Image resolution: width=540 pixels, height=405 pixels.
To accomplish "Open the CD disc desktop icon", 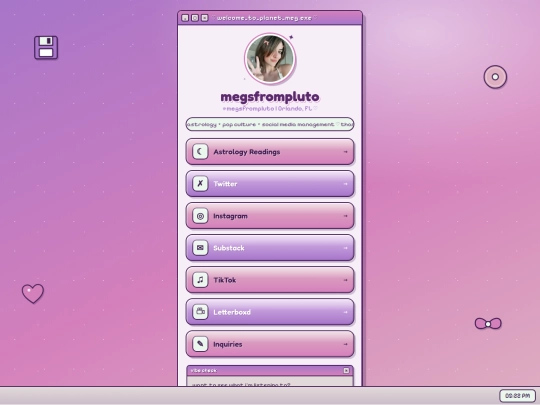I will click(x=495, y=77).
